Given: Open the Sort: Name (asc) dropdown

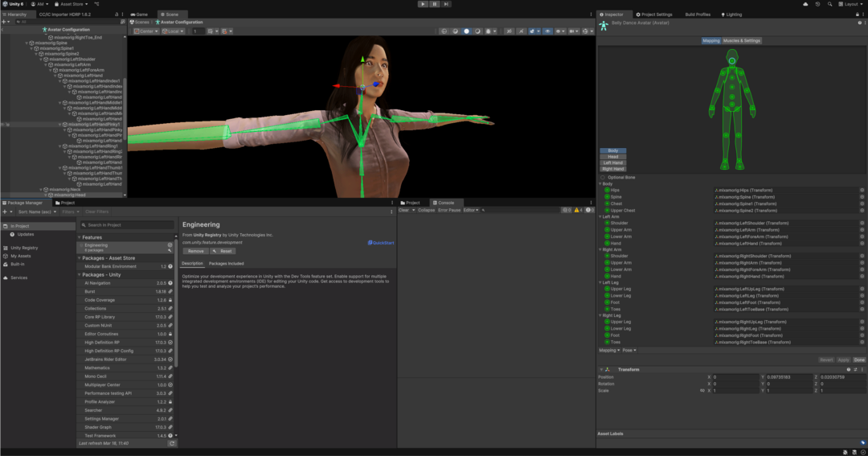Looking at the screenshot, I should coord(37,212).
